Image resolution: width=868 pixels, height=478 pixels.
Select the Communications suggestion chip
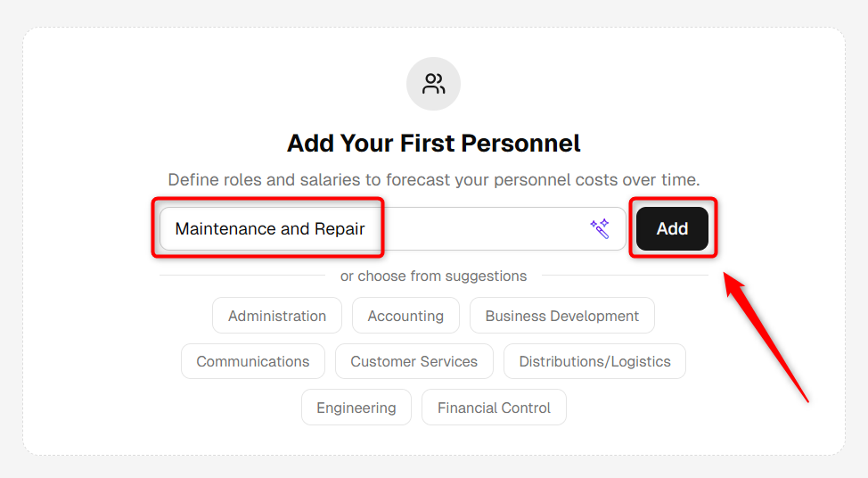(253, 361)
